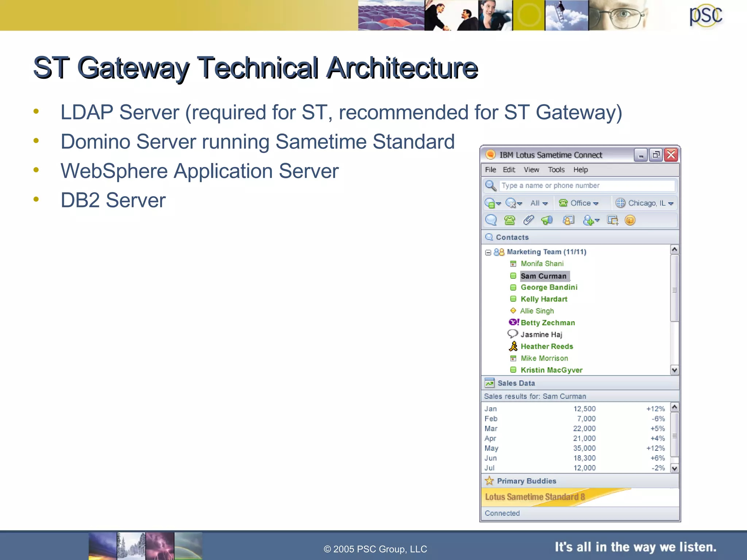Click the AIM running man beside Heather Reeds

tap(513, 346)
